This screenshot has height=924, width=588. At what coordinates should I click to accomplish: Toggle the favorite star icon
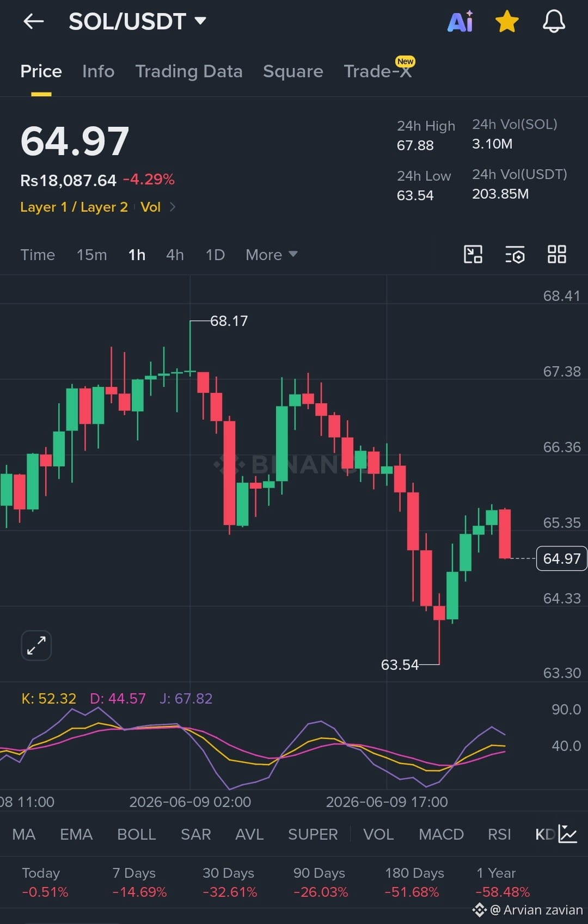(507, 22)
